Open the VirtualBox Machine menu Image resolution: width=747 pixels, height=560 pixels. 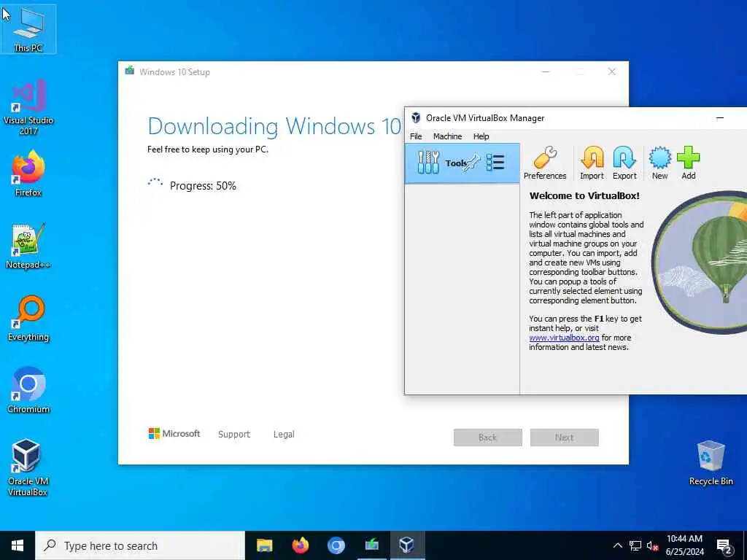click(447, 136)
